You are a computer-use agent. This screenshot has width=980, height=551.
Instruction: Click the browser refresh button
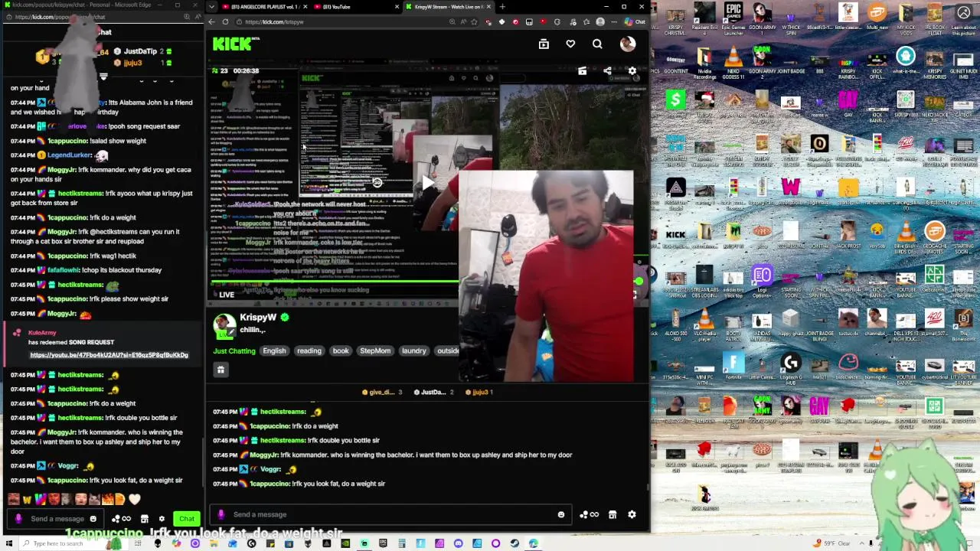225,22
